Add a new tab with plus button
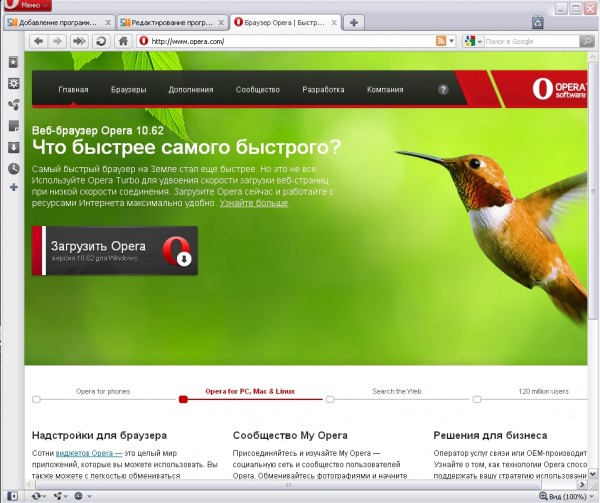Image resolution: width=600 pixels, height=503 pixels. tap(354, 23)
